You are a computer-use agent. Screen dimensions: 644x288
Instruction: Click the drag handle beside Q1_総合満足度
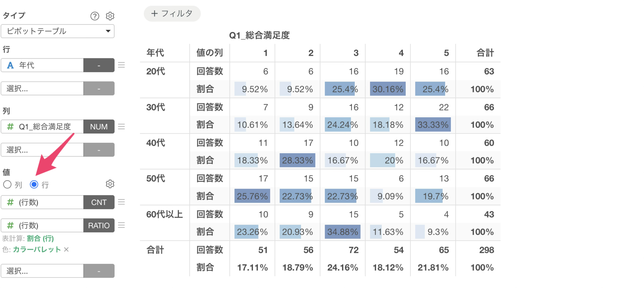point(121,127)
